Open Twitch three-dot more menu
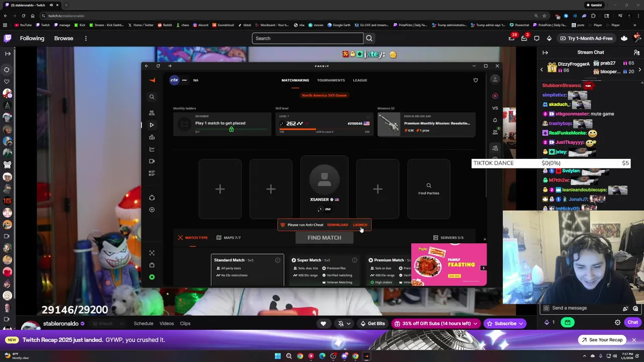The width and height of the screenshot is (644, 362). click(x=86, y=38)
